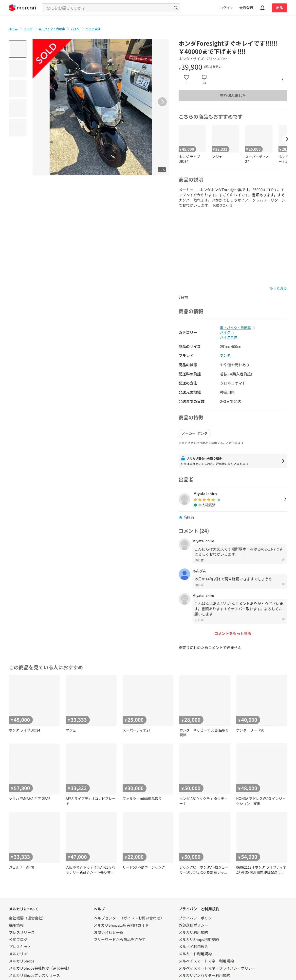Click footer ヘルプセンター link
This screenshot has width=296, height=980.
click(x=129, y=918)
